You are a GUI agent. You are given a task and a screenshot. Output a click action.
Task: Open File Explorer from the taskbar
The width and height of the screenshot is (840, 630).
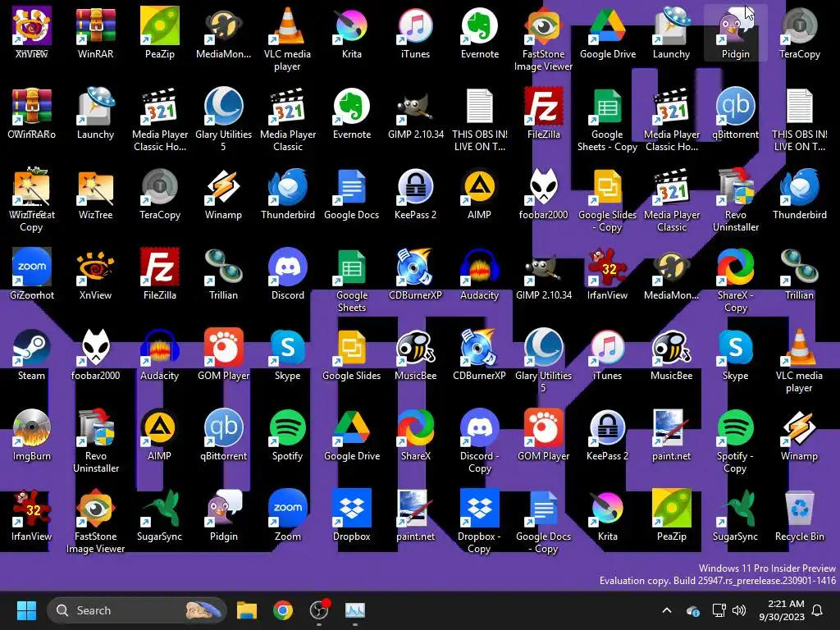(247, 610)
